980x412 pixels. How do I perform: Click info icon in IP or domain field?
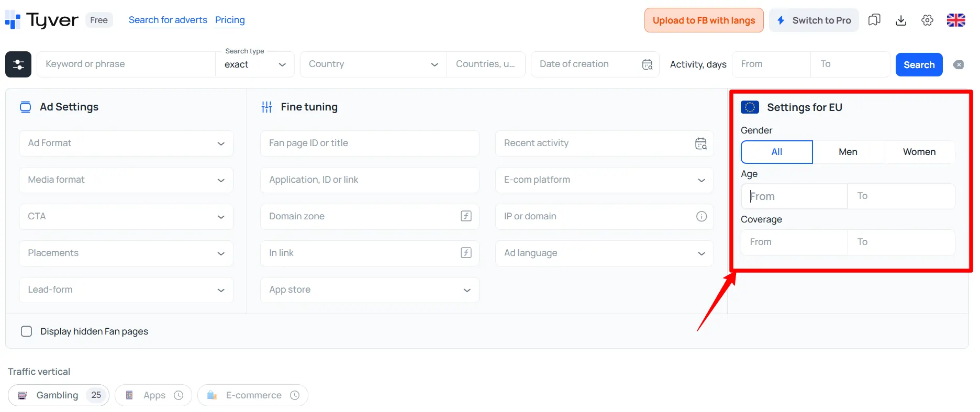[x=701, y=216]
